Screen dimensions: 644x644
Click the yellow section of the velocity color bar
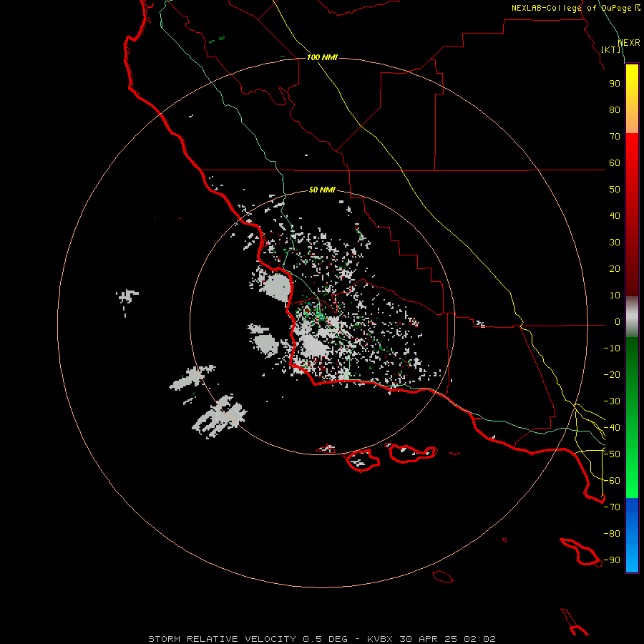point(632,99)
